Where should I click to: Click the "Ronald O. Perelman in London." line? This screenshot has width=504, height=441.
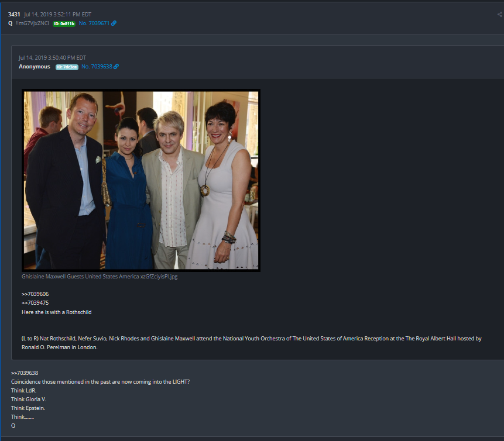(60, 347)
